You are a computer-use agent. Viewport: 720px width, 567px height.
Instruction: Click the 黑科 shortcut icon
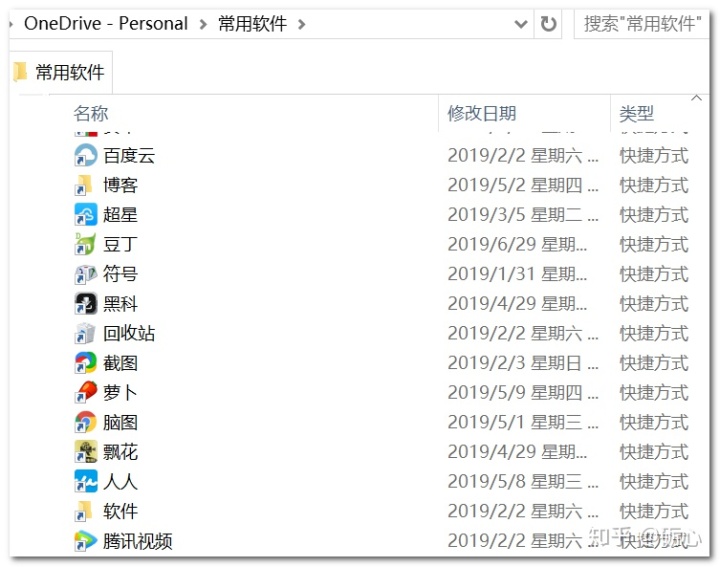(x=86, y=303)
